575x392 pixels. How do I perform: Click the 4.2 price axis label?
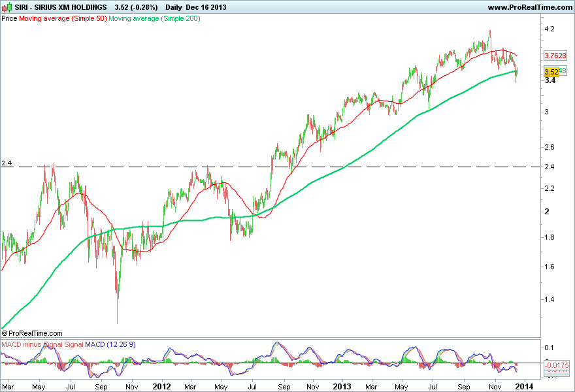click(x=550, y=29)
